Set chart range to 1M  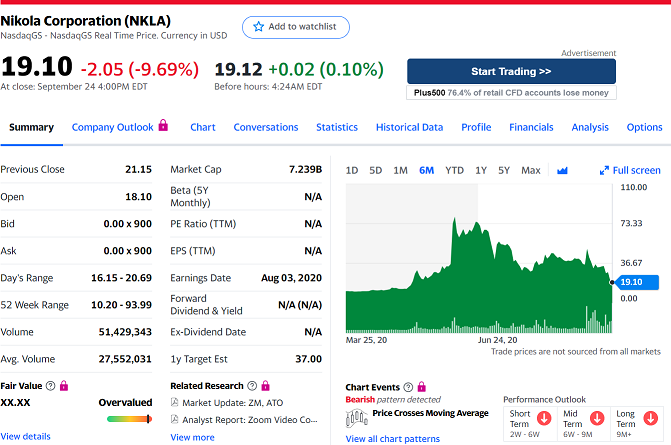click(401, 171)
